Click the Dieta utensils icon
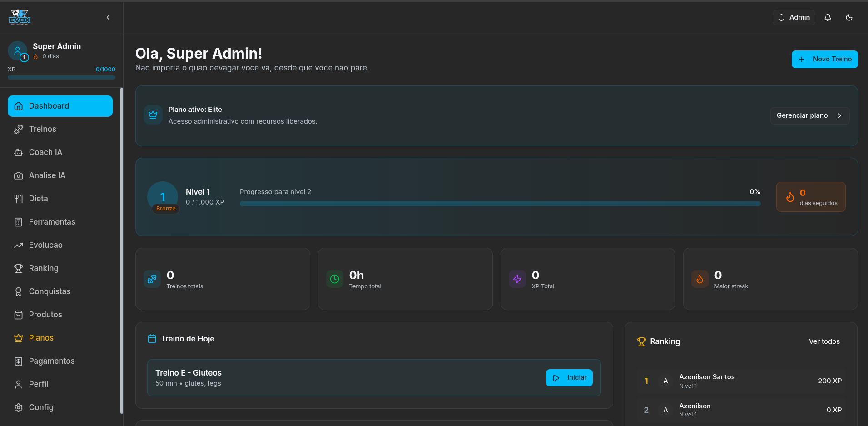Image resolution: width=868 pixels, height=426 pixels. tap(18, 199)
